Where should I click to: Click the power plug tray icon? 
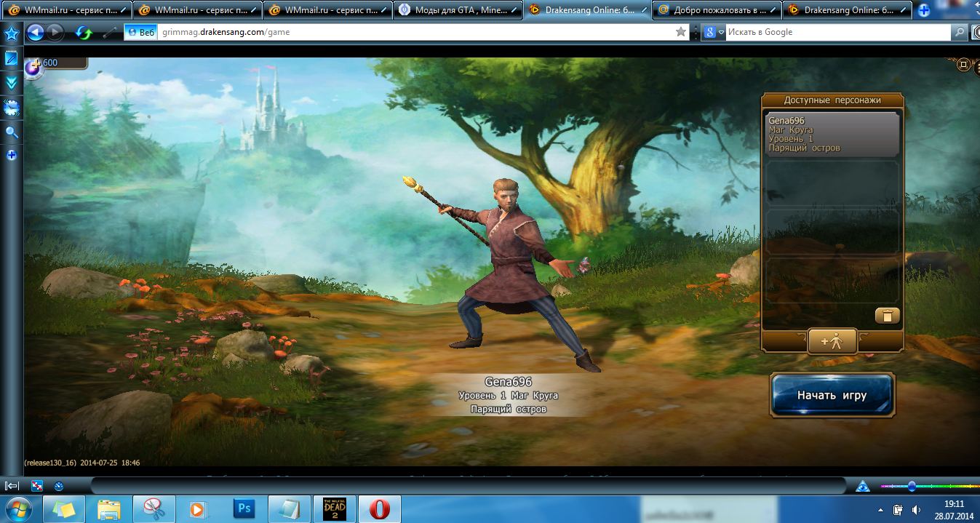(x=899, y=510)
